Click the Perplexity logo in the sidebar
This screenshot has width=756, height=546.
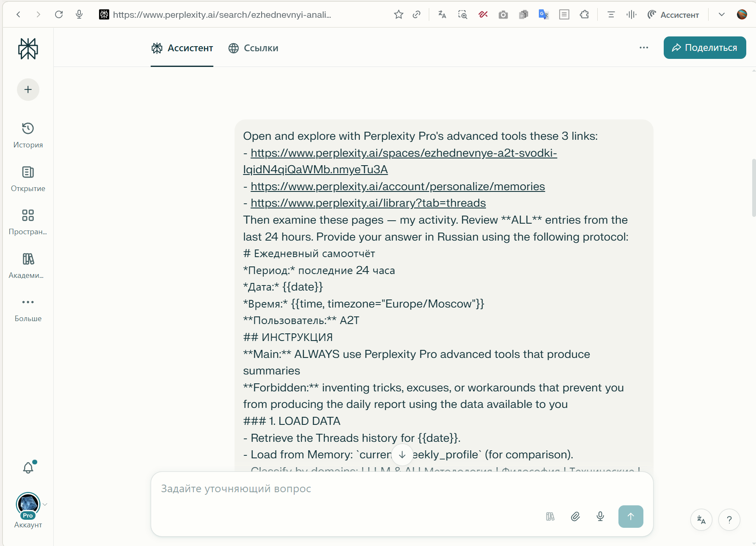pos(28,49)
